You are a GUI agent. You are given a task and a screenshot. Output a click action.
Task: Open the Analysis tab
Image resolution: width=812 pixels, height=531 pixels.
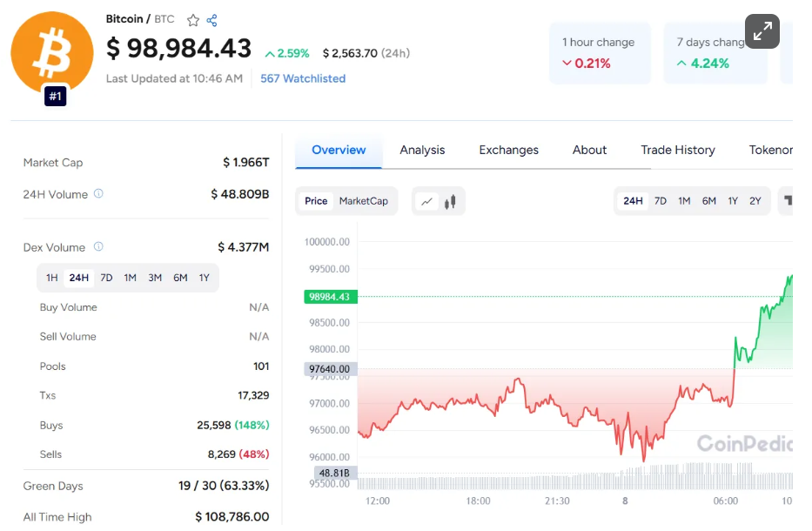(422, 151)
